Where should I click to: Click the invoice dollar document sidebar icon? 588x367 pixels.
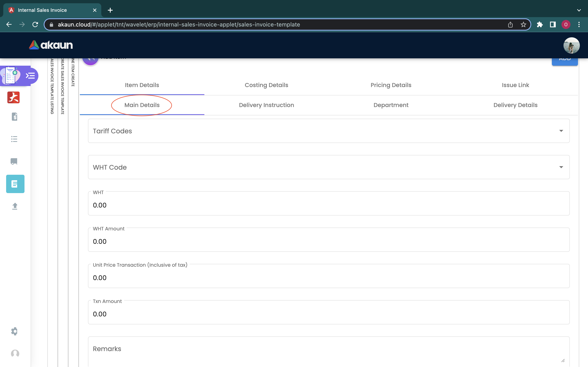[x=14, y=117]
